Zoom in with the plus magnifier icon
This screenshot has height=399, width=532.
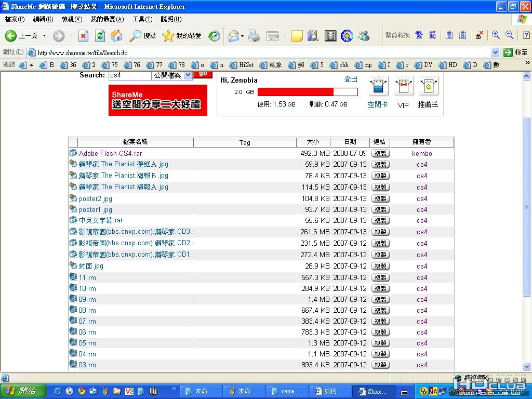pyautogui.click(x=496, y=35)
